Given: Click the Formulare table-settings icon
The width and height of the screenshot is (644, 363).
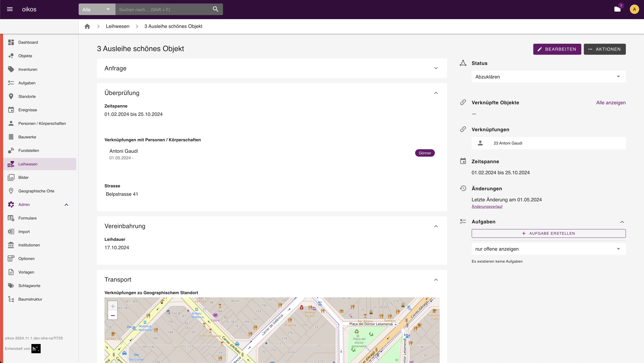Looking at the screenshot, I should [x=11, y=218].
